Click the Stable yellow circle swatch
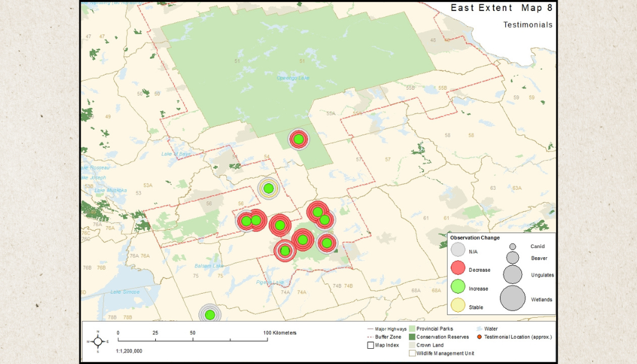 click(x=458, y=307)
